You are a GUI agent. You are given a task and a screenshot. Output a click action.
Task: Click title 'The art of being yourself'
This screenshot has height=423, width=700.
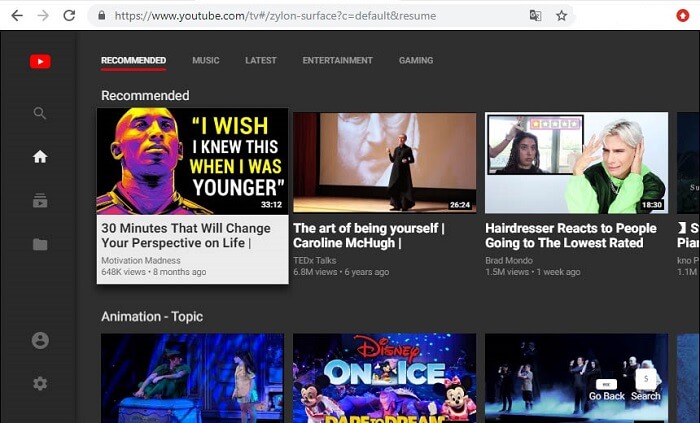369,235
